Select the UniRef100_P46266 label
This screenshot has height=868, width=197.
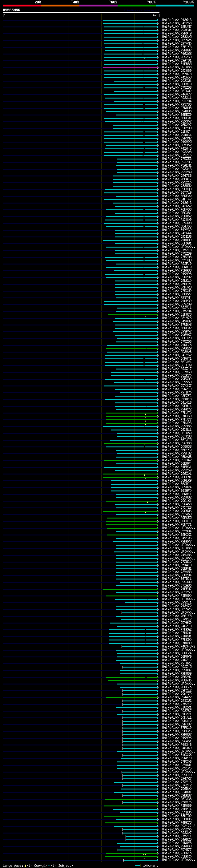[x=177, y=54]
